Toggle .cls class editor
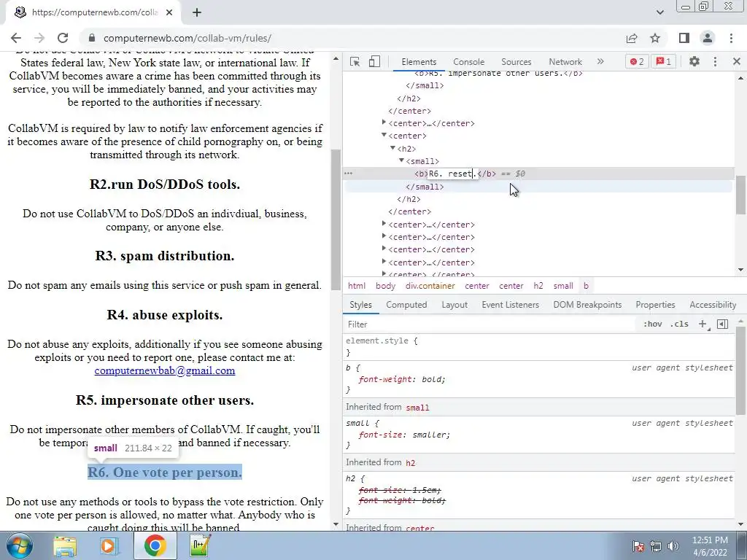Image resolution: width=747 pixels, height=560 pixels. point(679,324)
